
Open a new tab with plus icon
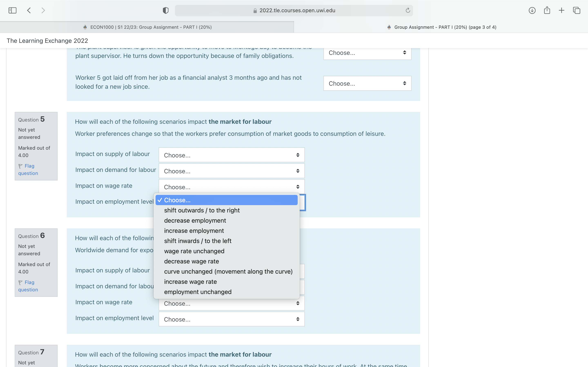[561, 10]
